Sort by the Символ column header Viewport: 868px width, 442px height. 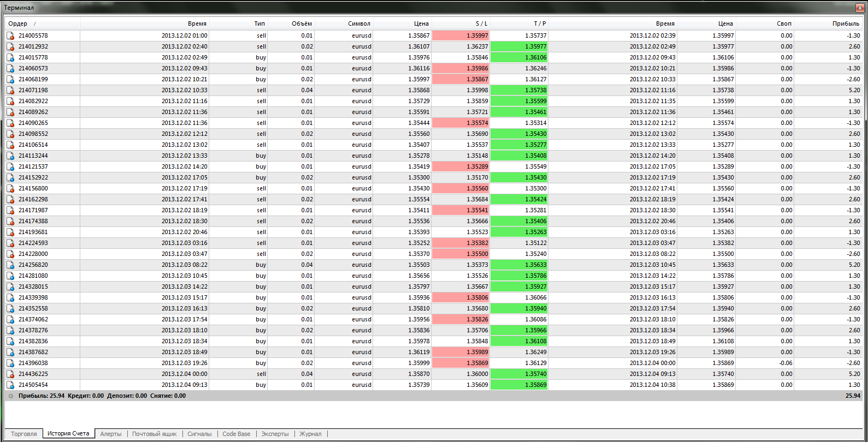coord(344,23)
